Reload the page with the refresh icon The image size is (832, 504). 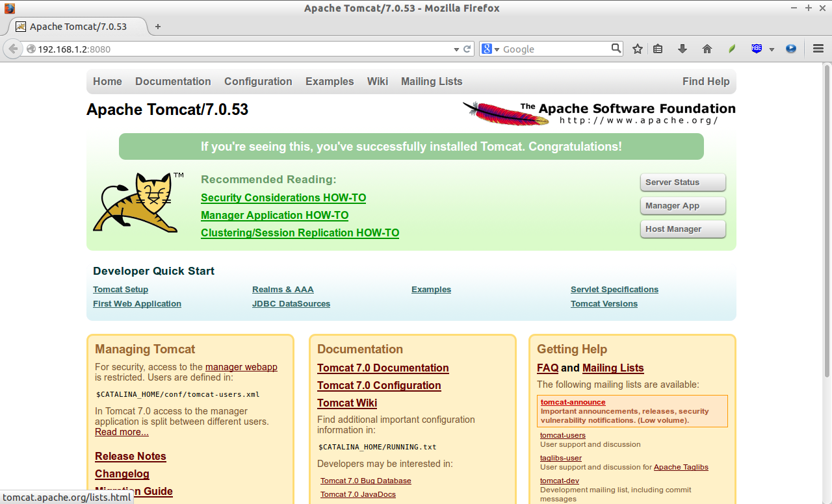click(467, 49)
